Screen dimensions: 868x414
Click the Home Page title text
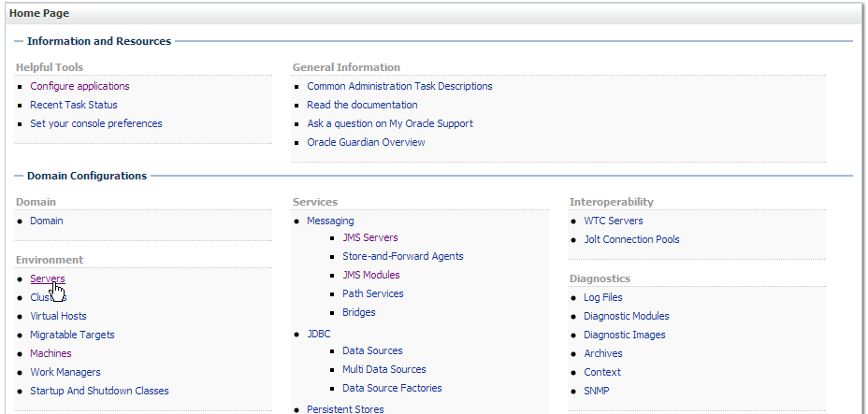39,13
